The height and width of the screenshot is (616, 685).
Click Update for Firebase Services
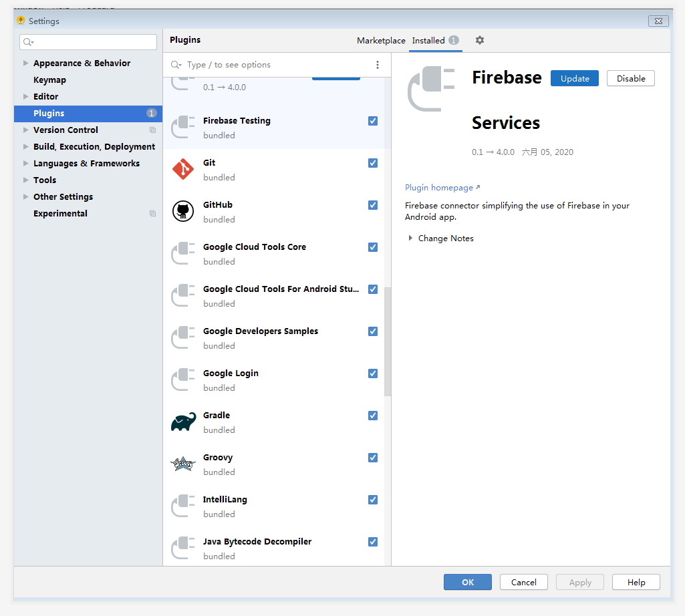tap(575, 78)
